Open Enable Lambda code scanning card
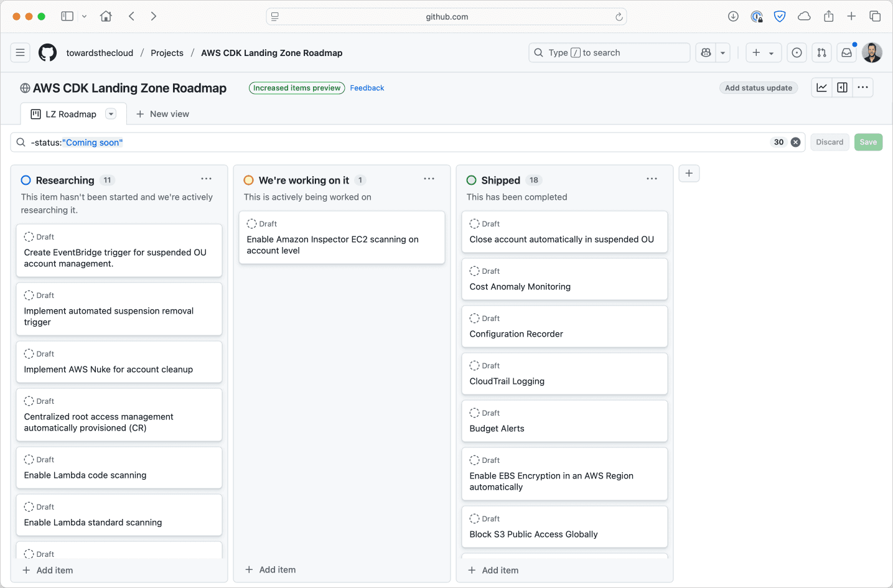Viewport: 893px width, 588px height. click(x=119, y=468)
